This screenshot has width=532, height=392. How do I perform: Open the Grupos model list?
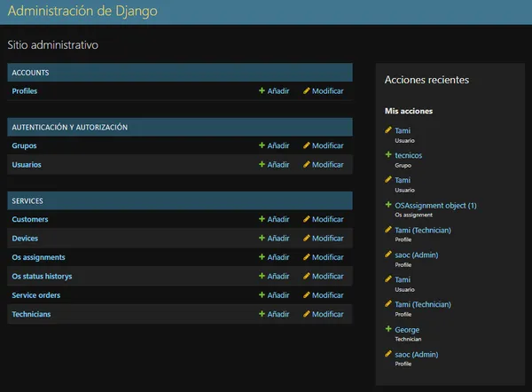pos(24,145)
